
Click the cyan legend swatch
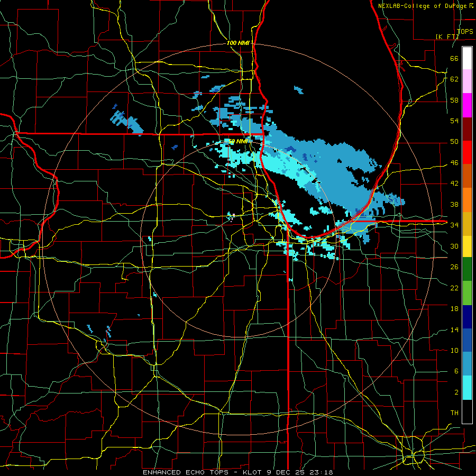[x=467, y=388]
